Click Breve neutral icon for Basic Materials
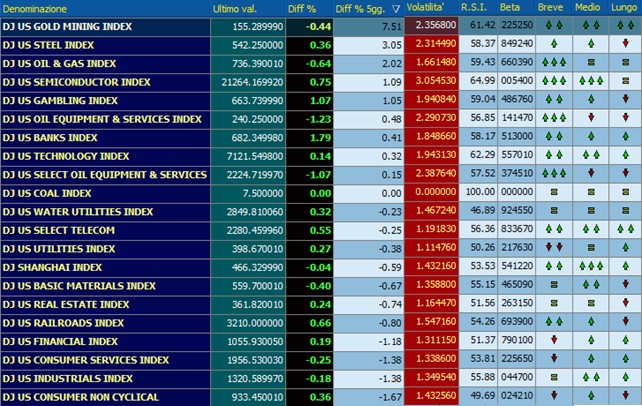Image resolution: width=642 pixels, height=406 pixels. coord(554,284)
